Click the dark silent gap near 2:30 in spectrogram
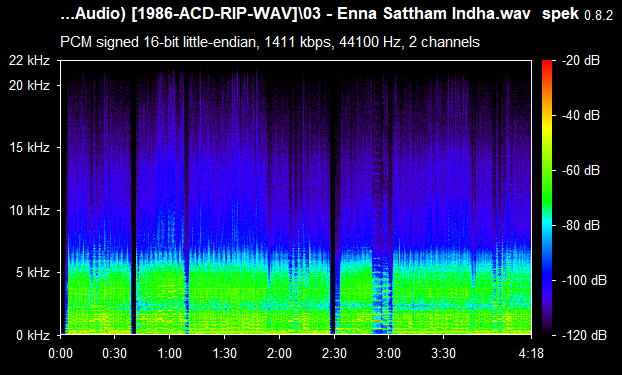Image resolution: width=622 pixels, height=375 pixels. click(x=332, y=198)
